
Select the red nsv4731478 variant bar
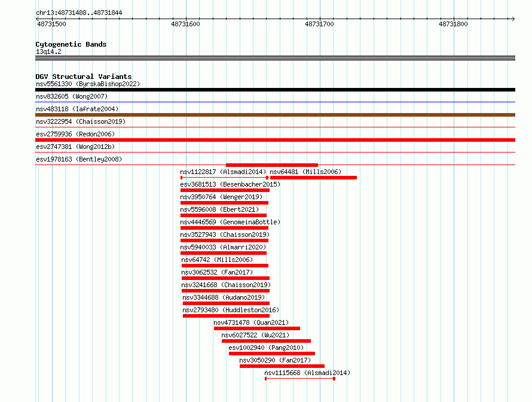(257, 328)
